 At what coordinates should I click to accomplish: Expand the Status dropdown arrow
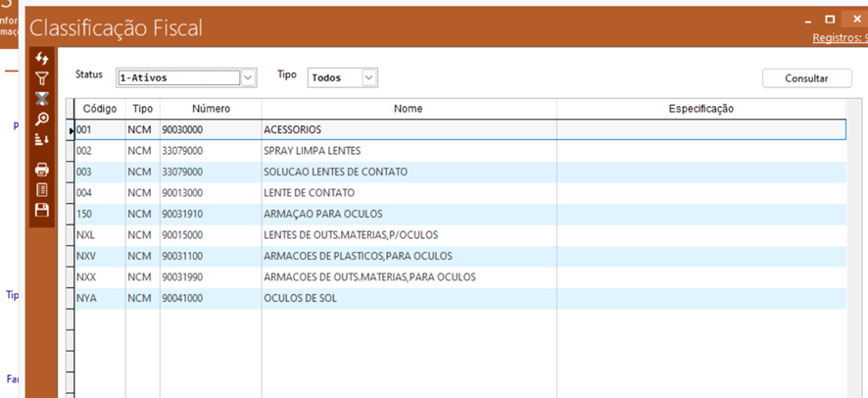coord(248,77)
